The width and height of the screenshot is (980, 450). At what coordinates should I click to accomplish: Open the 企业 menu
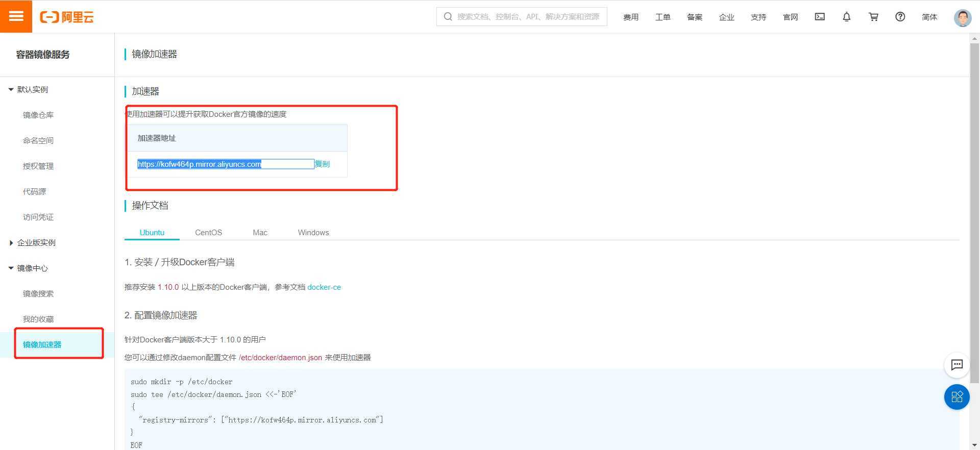(726, 17)
